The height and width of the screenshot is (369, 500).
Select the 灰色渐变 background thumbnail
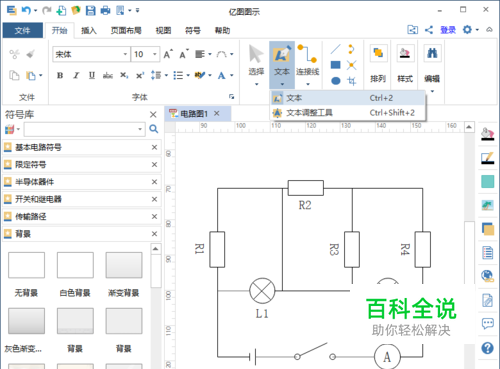point(26,321)
